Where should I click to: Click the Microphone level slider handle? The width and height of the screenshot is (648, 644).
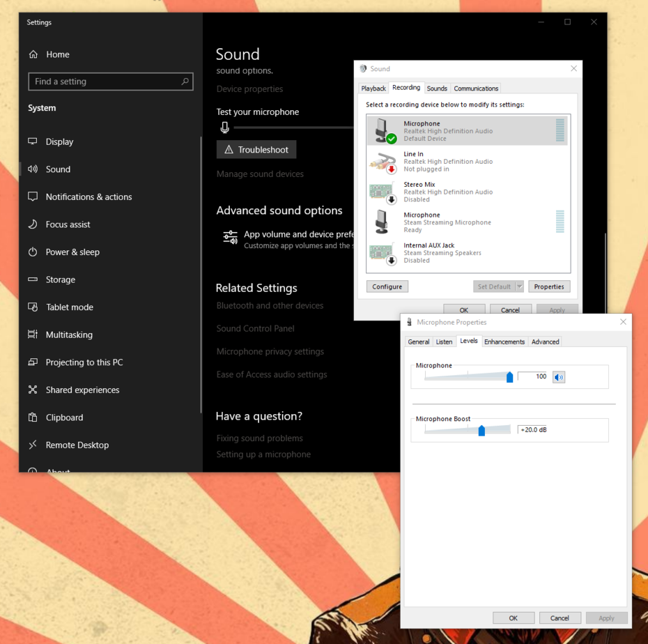pos(509,376)
